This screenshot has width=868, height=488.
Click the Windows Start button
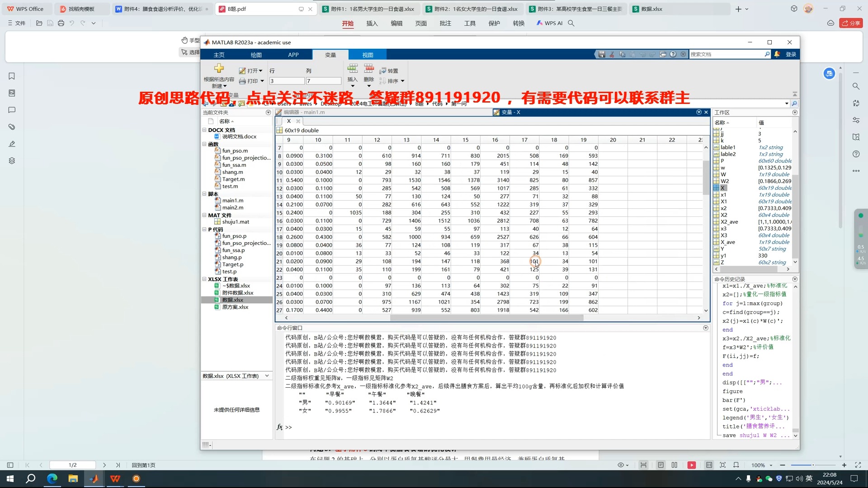10,479
